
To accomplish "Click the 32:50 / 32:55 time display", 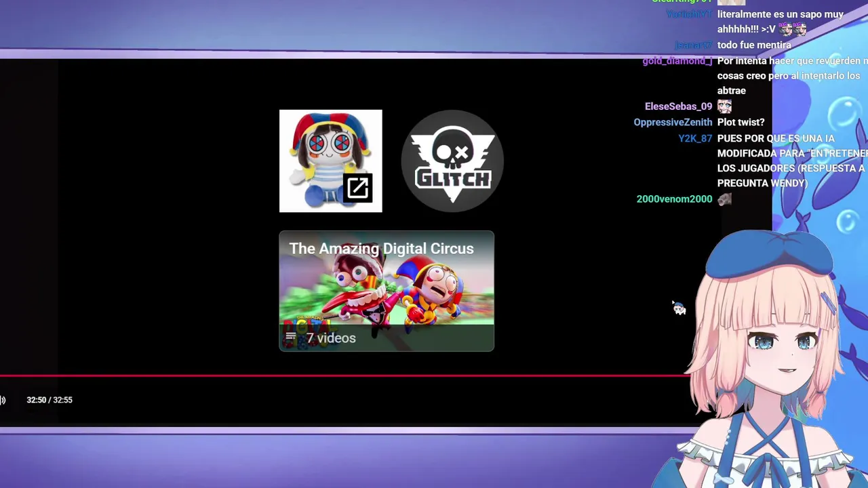I will click(50, 400).
